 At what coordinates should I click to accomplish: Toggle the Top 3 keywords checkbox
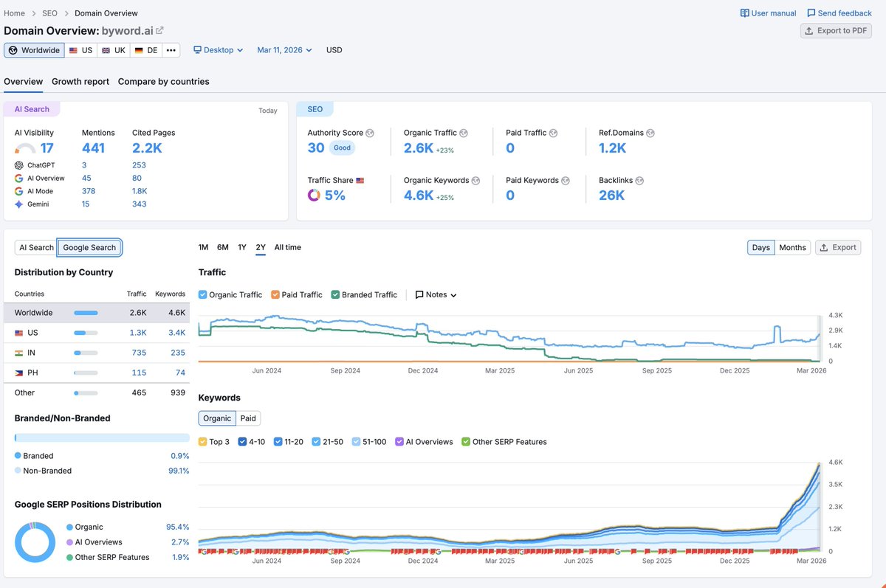coord(202,442)
